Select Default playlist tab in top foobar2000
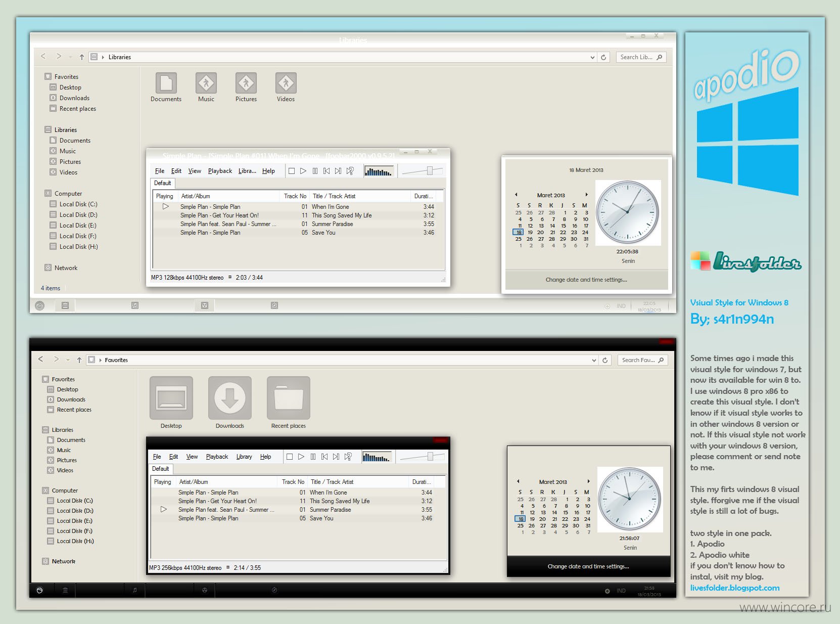Image resolution: width=840 pixels, height=624 pixels. 163,183
